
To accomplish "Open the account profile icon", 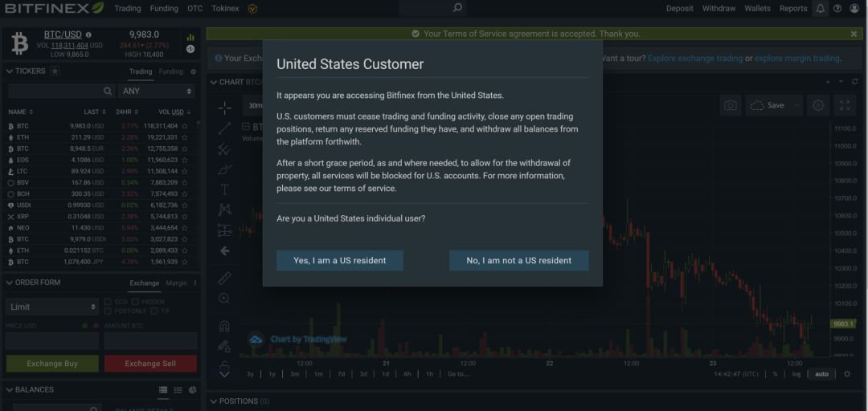I will pos(854,8).
